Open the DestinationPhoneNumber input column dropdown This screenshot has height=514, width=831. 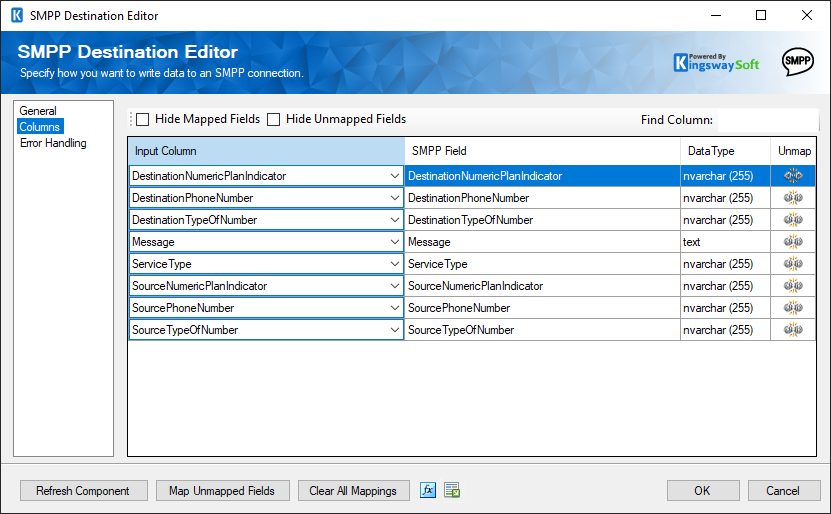pos(395,198)
